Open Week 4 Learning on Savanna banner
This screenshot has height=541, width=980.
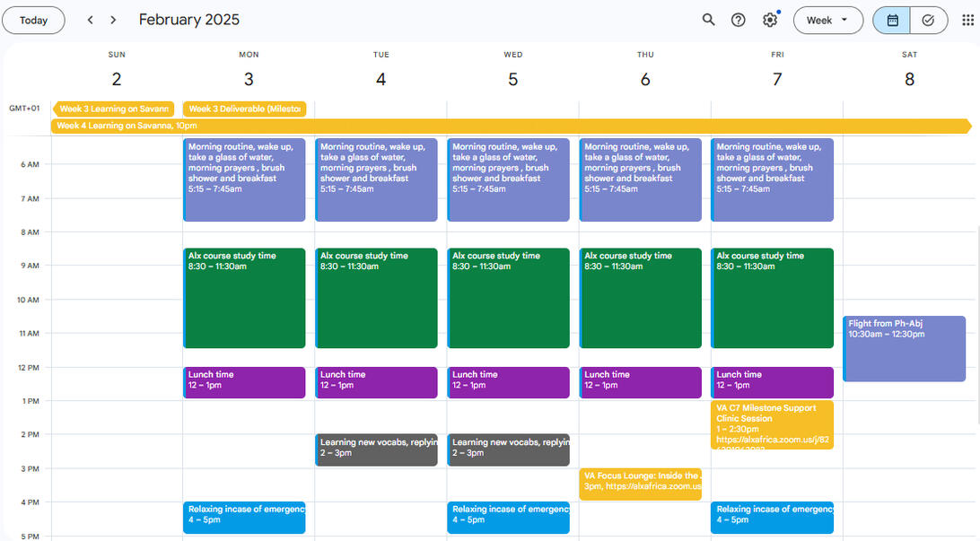click(510, 126)
